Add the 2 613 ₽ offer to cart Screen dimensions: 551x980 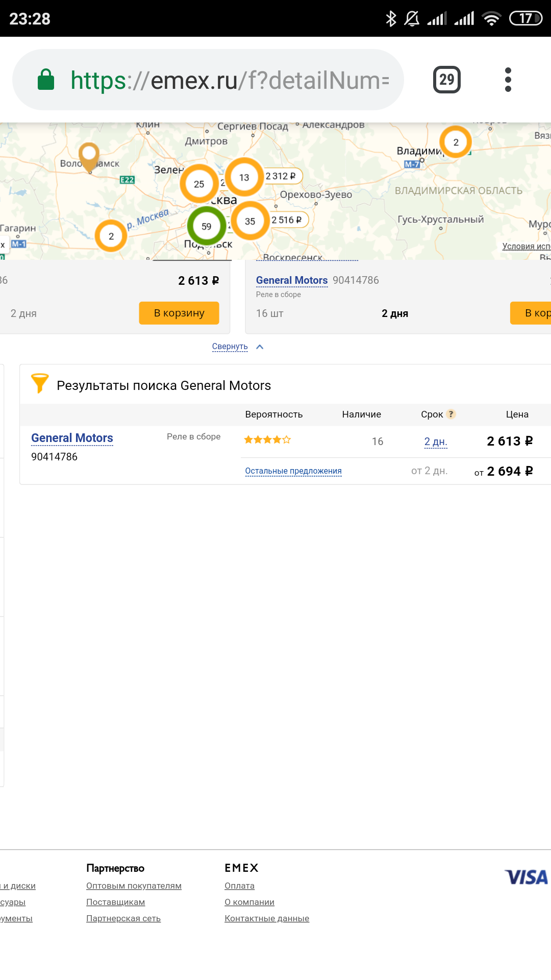point(179,313)
